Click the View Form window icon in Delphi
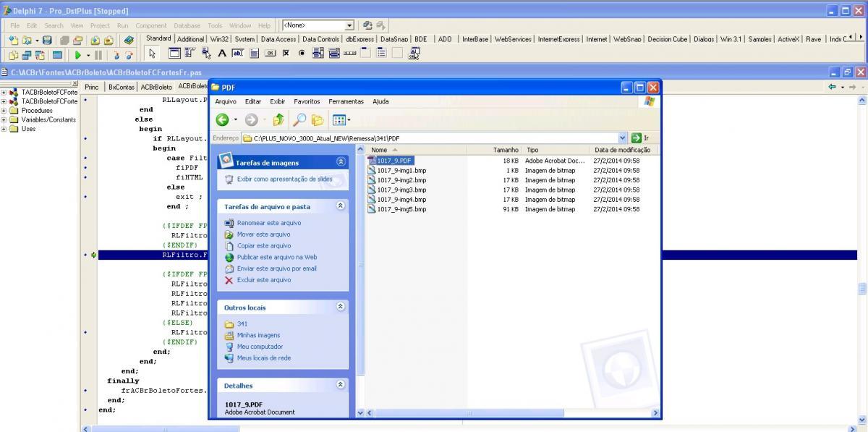 tap(25, 55)
